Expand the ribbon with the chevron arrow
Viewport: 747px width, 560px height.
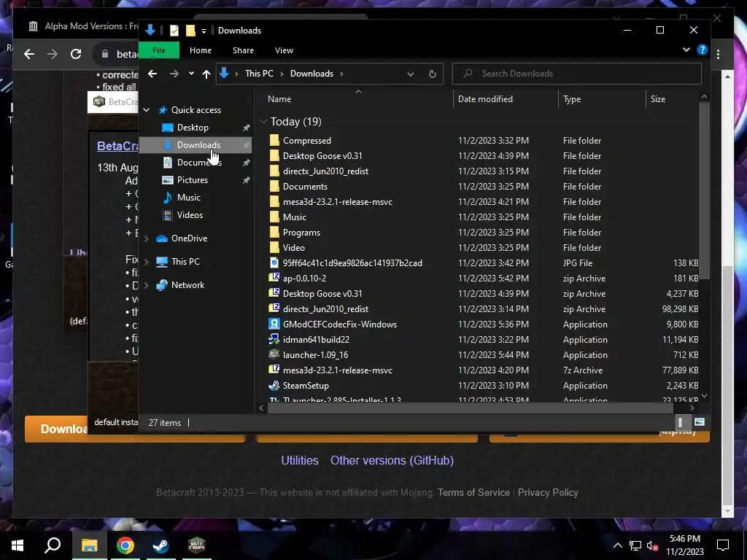(x=686, y=50)
